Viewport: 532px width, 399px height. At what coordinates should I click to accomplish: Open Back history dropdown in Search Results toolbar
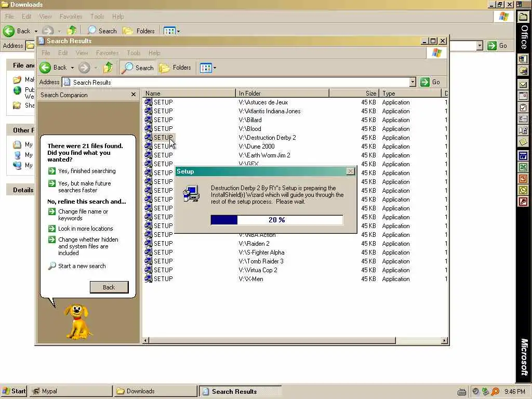pos(72,68)
